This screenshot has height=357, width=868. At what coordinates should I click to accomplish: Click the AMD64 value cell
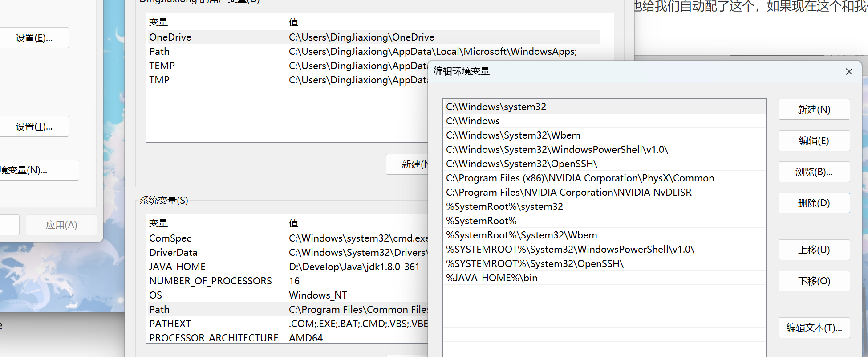(x=306, y=337)
